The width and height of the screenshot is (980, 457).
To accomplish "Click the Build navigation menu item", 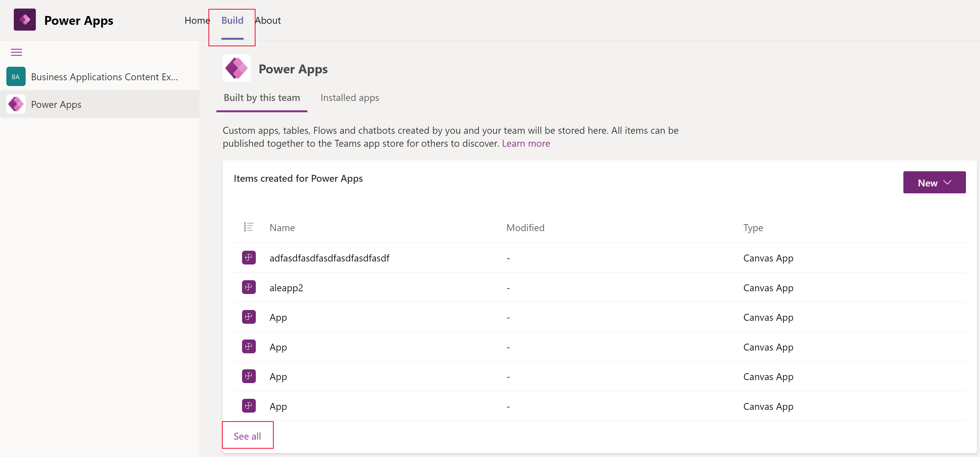I will (232, 19).
